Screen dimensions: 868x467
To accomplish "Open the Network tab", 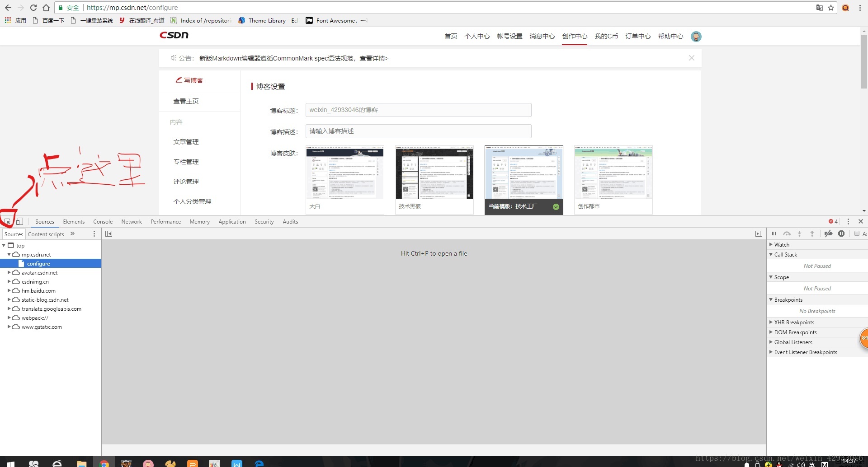I will 132,222.
